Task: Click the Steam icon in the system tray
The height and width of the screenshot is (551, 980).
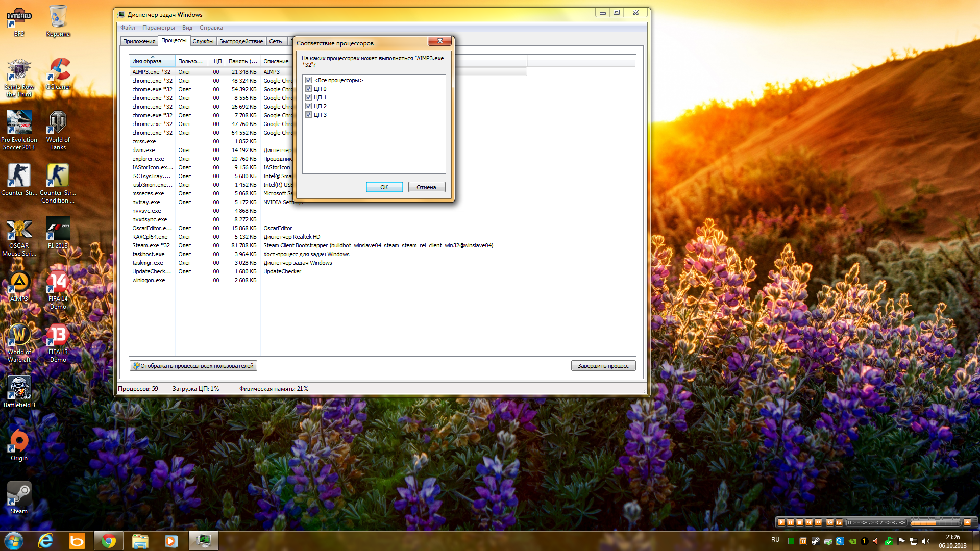Action: click(x=816, y=541)
